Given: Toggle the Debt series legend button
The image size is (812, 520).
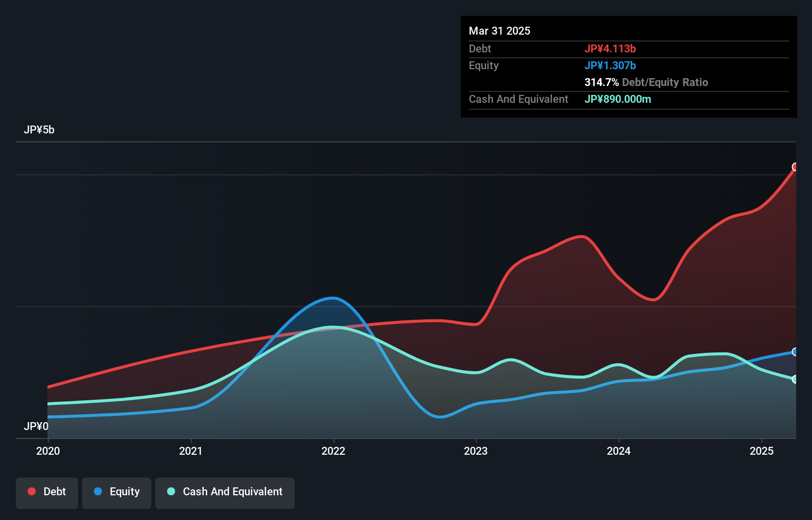Looking at the screenshot, I should click(47, 493).
